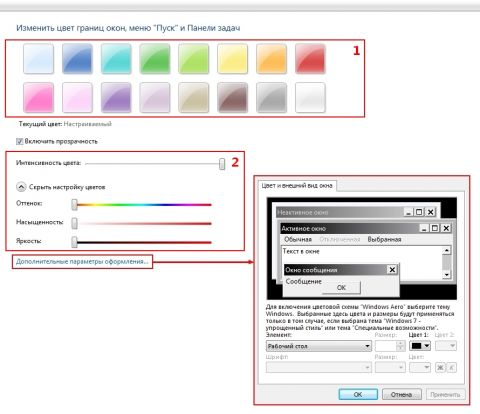Click the 'Интенсивность цвета' slider handle
480x414 pixels.
tap(222, 164)
